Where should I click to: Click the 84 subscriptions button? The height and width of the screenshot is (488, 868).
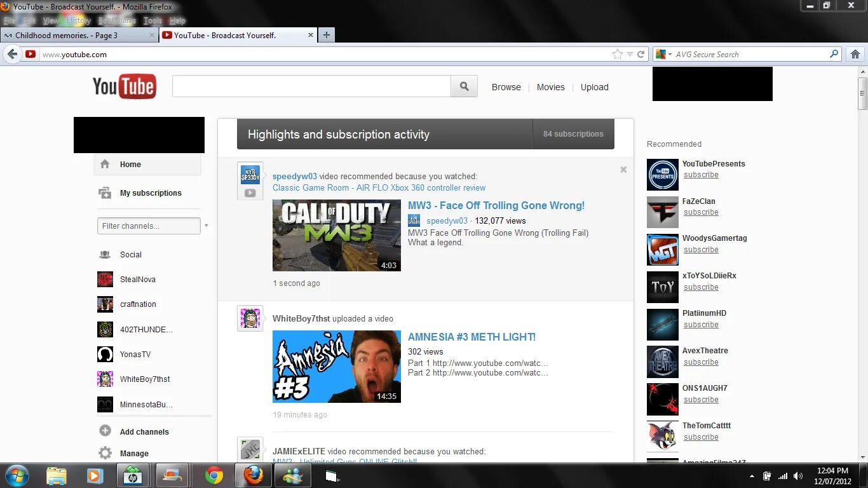(573, 134)
